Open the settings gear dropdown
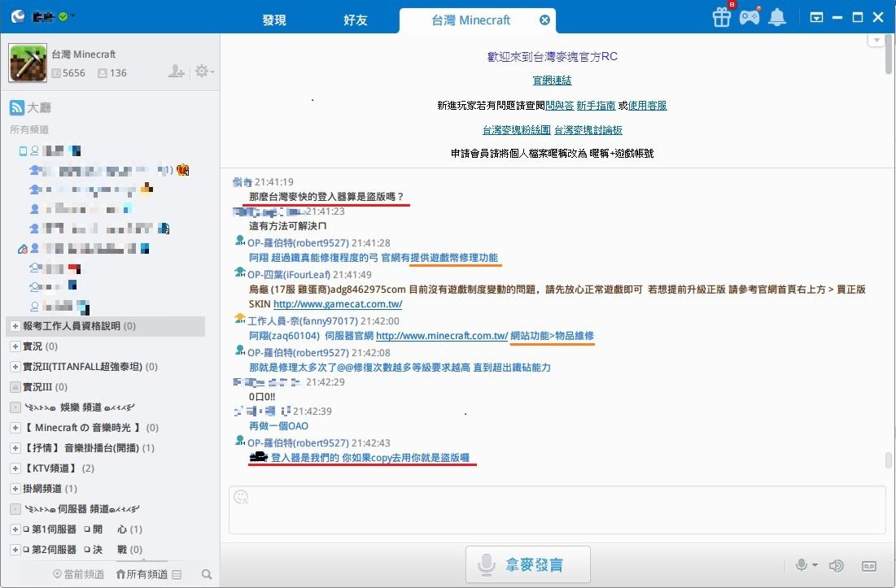The height and width of the screenshot is (588, 896). [204, 72]
